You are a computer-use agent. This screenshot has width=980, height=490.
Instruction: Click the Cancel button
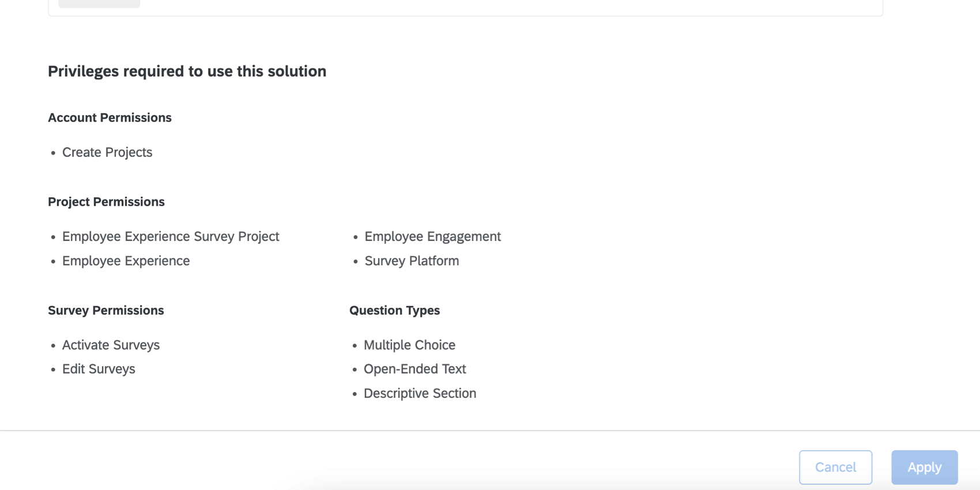(835, 467)
